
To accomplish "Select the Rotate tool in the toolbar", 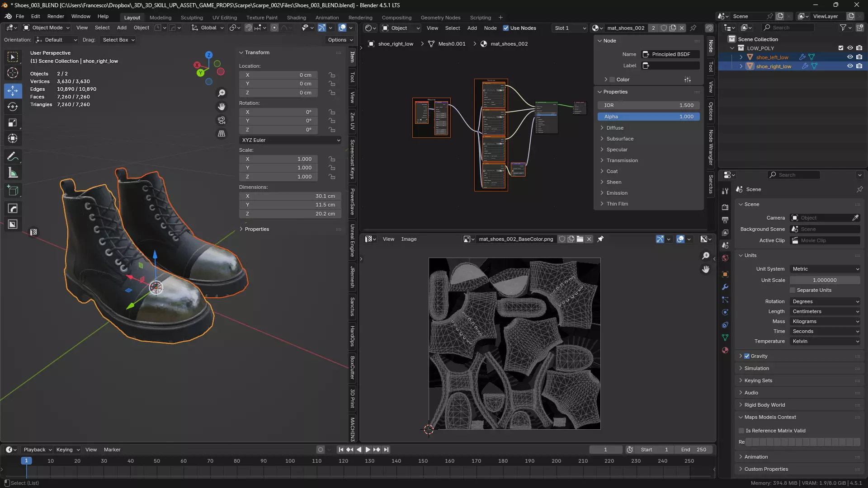I will (13, 107).
